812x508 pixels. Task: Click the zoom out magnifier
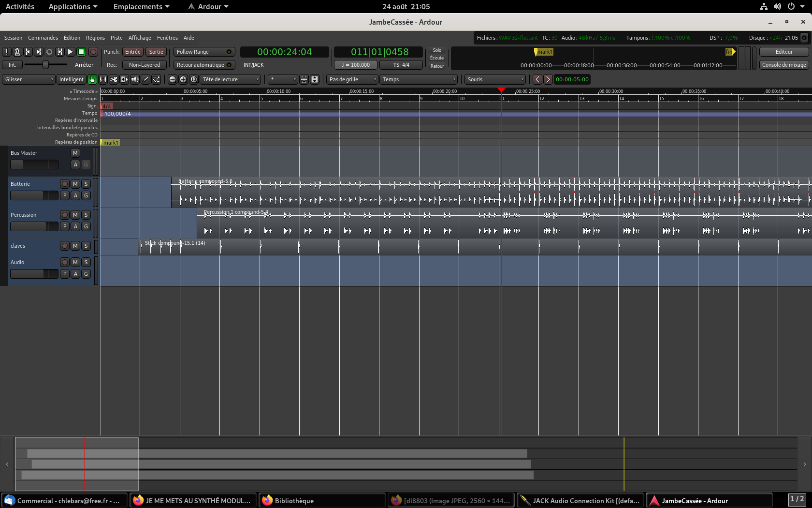(x=173, y=79)
